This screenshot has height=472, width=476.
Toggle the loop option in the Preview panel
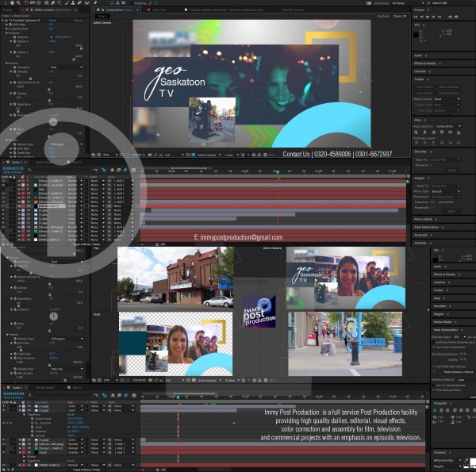point(450,17)
